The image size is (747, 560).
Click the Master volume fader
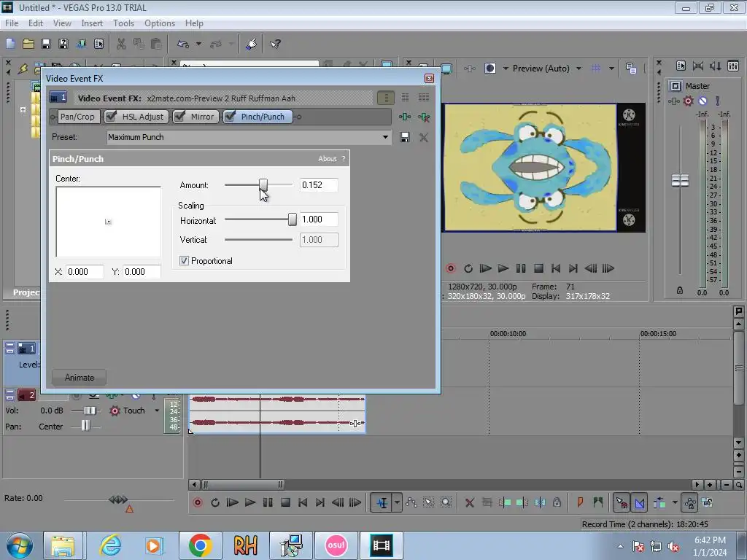(x=680, y=181)
